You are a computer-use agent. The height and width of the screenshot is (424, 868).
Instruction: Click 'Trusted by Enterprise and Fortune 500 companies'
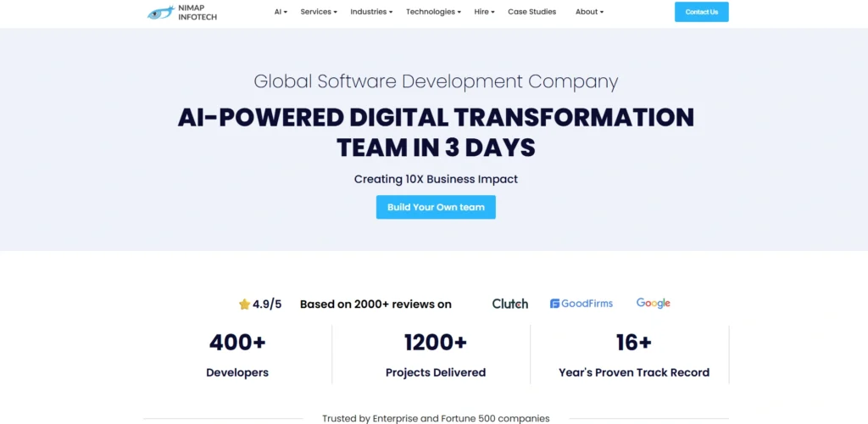click(x=436, y=418)
